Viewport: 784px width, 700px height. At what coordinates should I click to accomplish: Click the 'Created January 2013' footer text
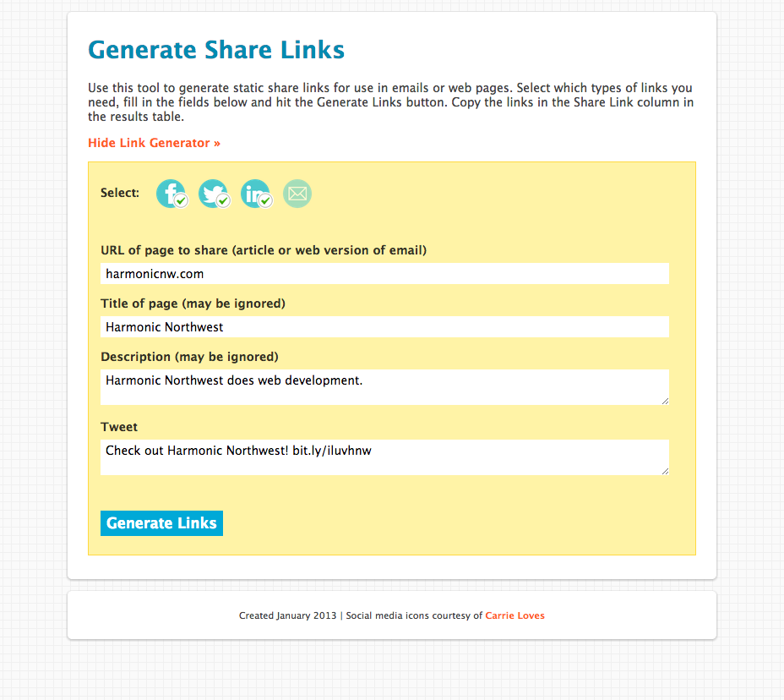tap(287, 615)
